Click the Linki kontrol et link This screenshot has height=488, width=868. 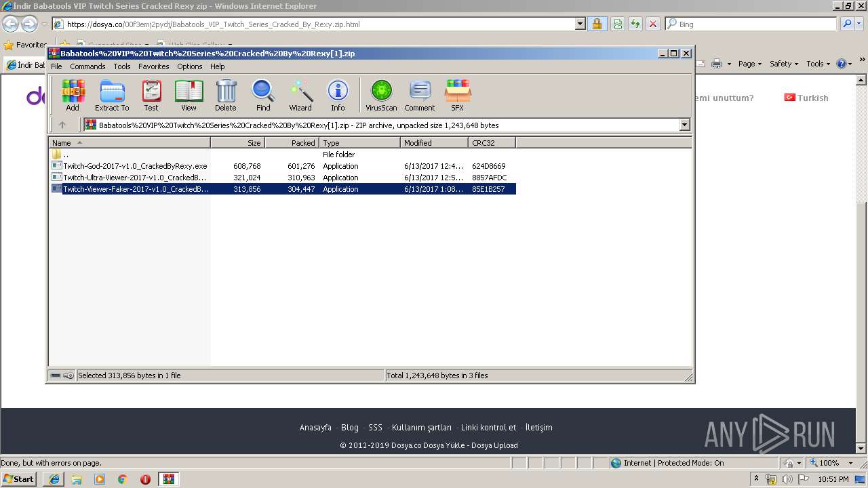488,428
